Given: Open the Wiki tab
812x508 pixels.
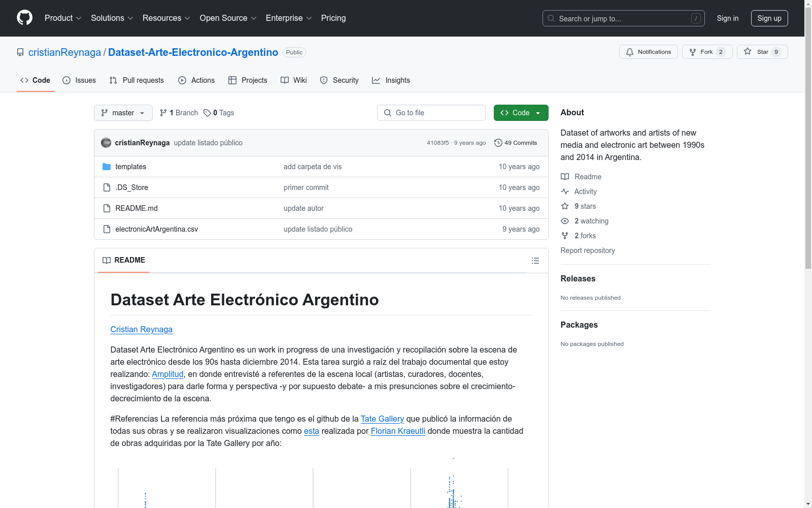Looking at the screenshot, I should pyautogui.click(x=294, y=80).
